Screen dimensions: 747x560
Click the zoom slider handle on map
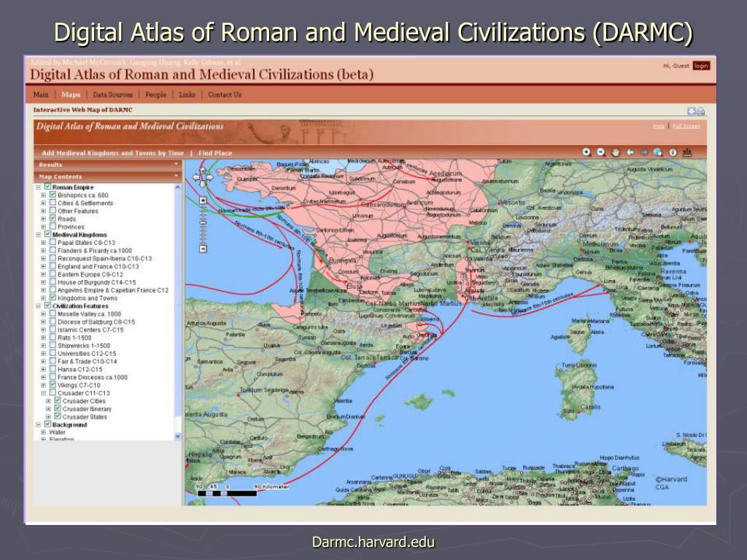coord(203,222)
